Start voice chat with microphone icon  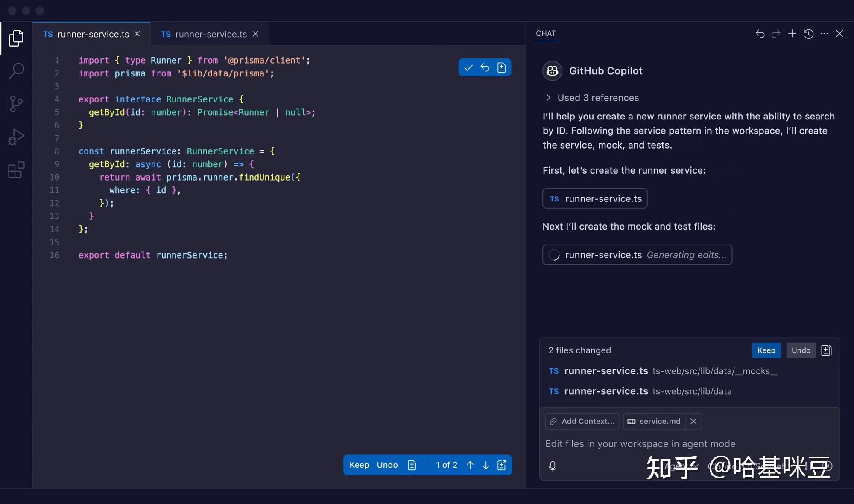(553, 466)
